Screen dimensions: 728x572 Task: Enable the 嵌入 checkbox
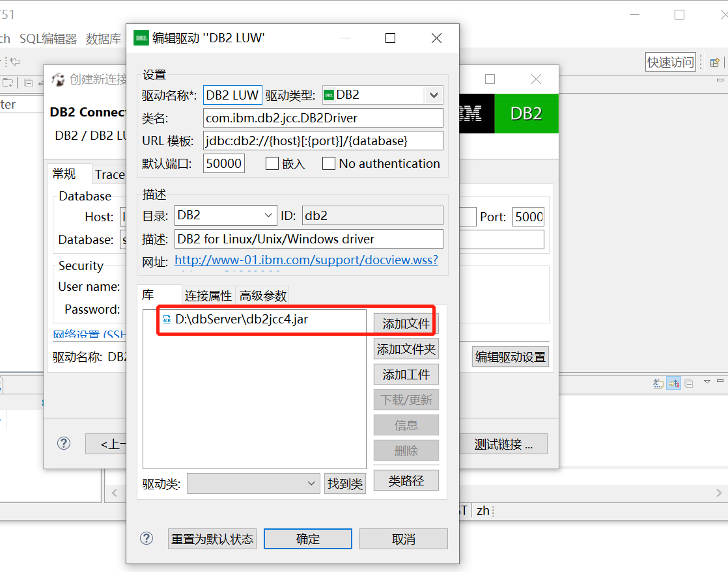click(x=272, y=163)
